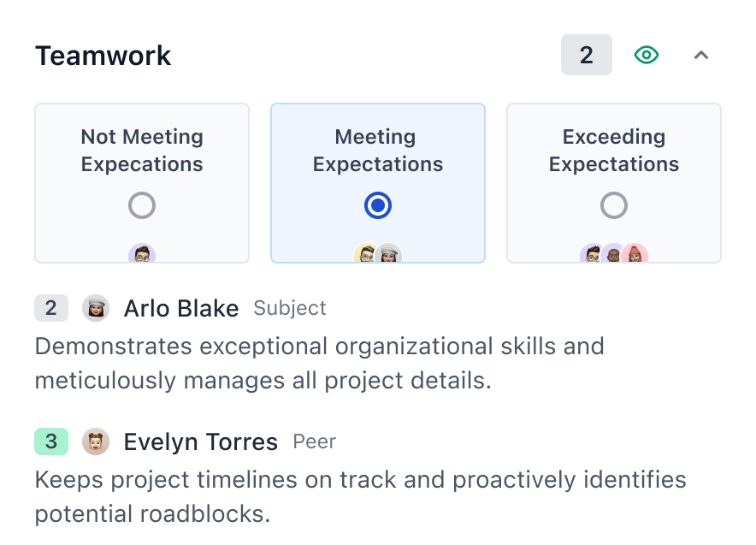This screenshot has height=545, width=756.
Task: Click the Exceeding Expectations card label
Action: [614, 151]
